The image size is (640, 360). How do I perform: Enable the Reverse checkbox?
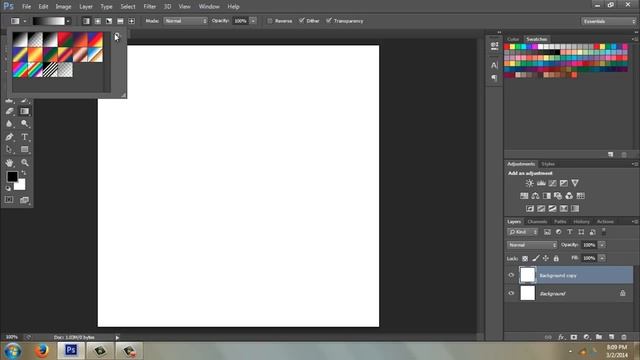270,21
